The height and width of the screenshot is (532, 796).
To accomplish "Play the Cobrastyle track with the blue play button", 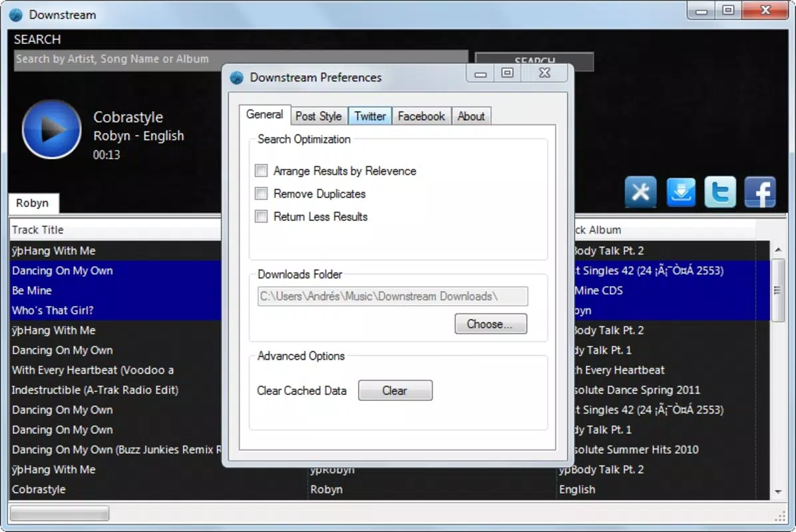I will (x=51, y=130).
